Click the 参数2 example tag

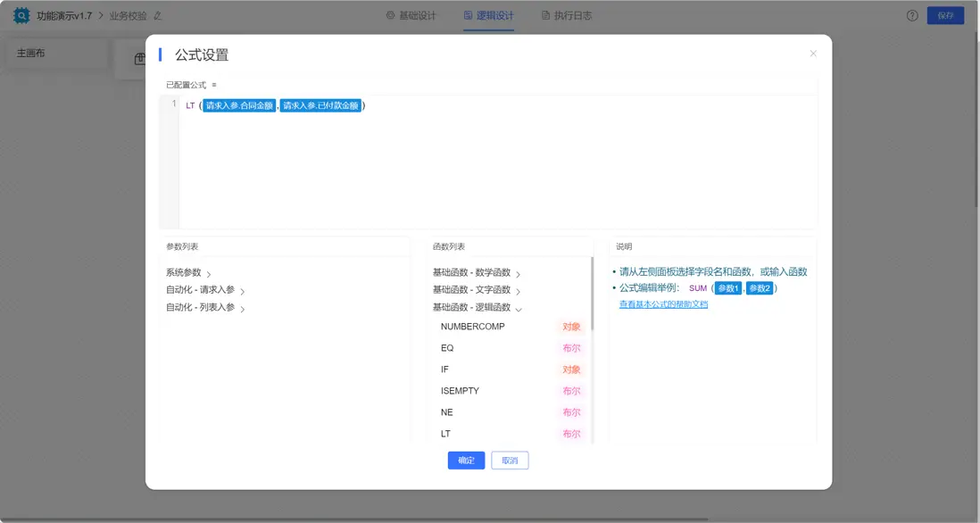[x=760, y=288]
